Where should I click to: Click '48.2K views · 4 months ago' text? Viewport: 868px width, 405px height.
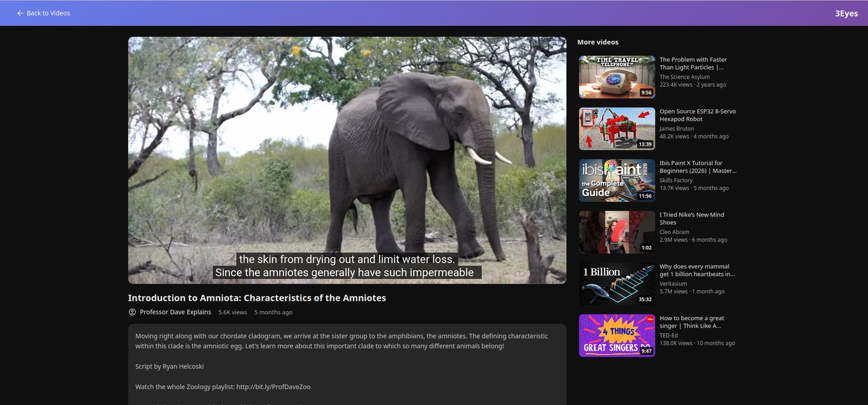point(694,137)
